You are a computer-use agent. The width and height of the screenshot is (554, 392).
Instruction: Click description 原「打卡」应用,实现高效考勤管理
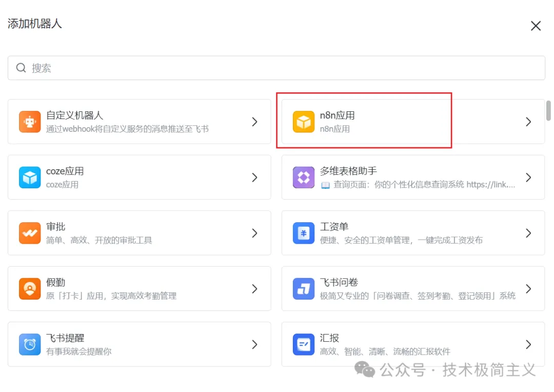tap(111, 296)
